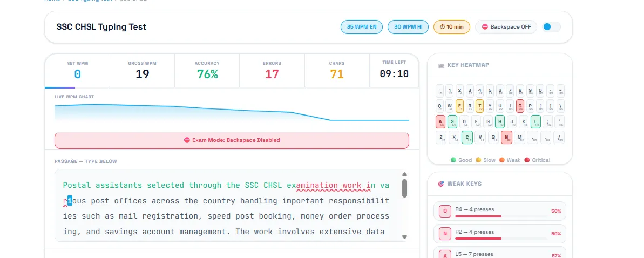
Task: Click the target icon beside Weak Keys
Action: click(x=441, y=184)
